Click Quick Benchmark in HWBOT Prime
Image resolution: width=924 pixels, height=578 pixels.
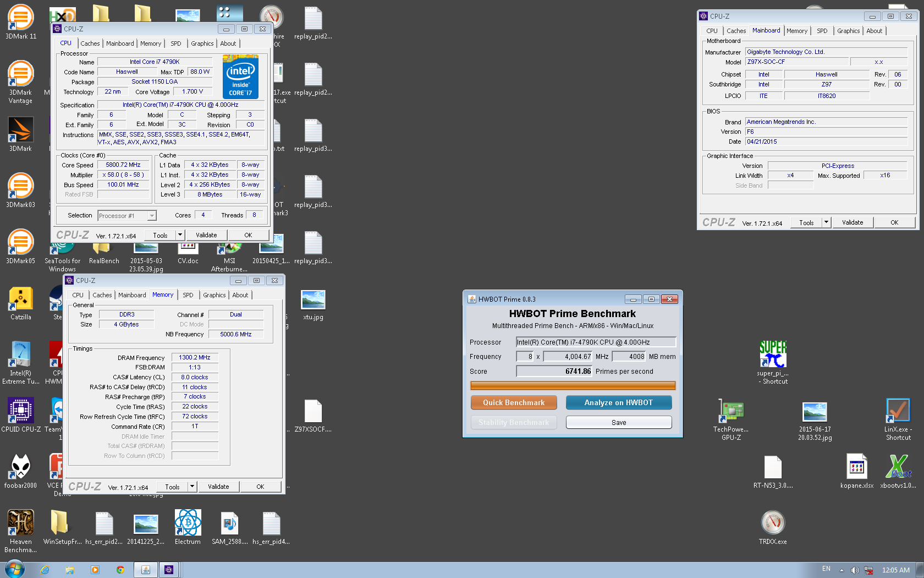pos(514,402)
